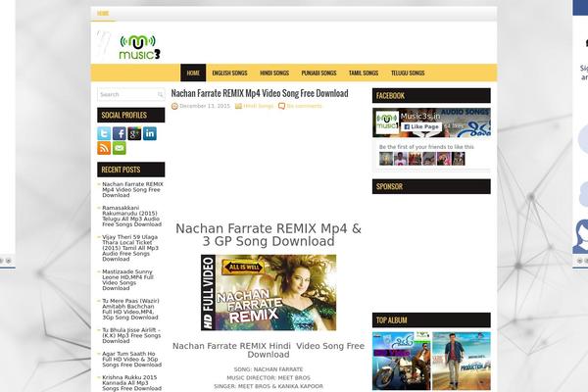
Task: Click the small top HOME link
Action: click(103, 14)
